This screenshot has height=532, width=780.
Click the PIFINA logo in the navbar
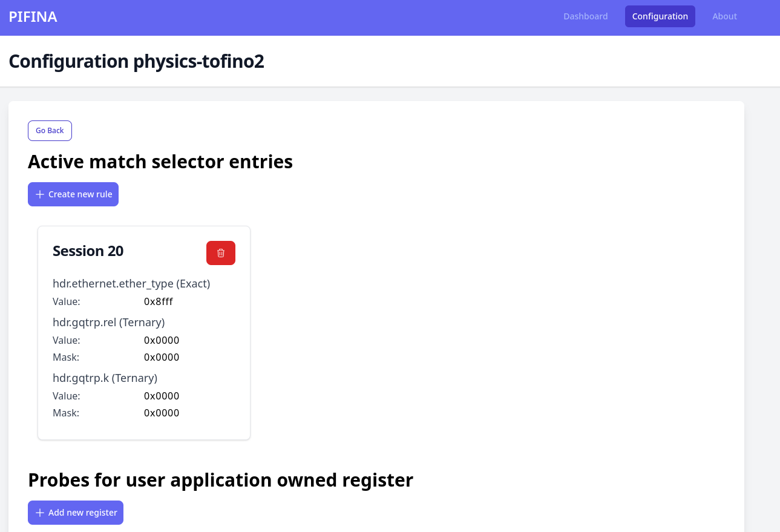pos(33,16)
